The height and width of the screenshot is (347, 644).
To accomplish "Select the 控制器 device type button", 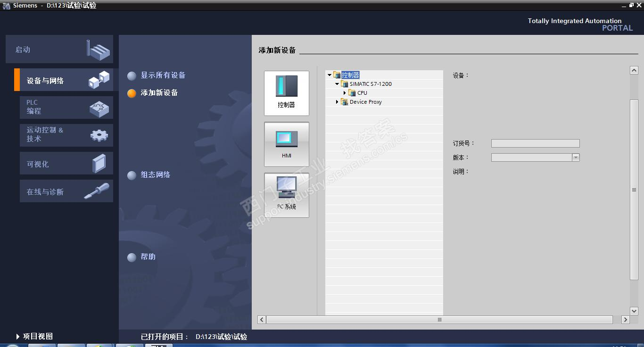I will coord(287,93).
